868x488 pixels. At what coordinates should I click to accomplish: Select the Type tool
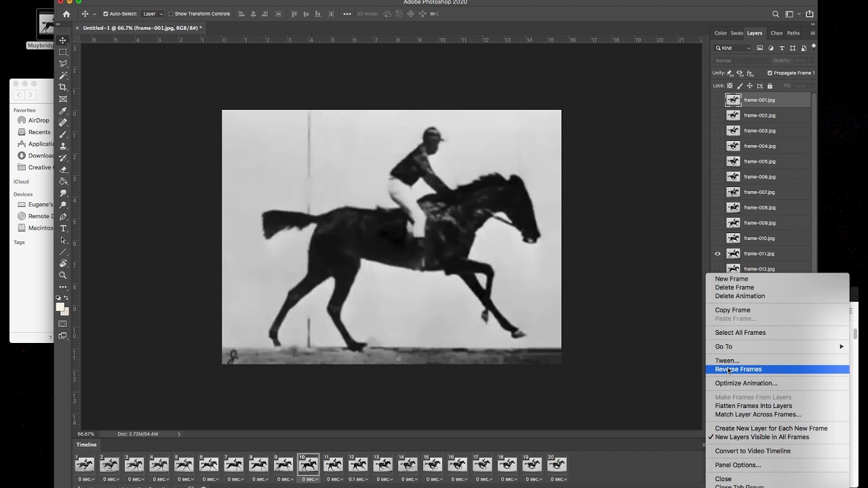point(63,228)
